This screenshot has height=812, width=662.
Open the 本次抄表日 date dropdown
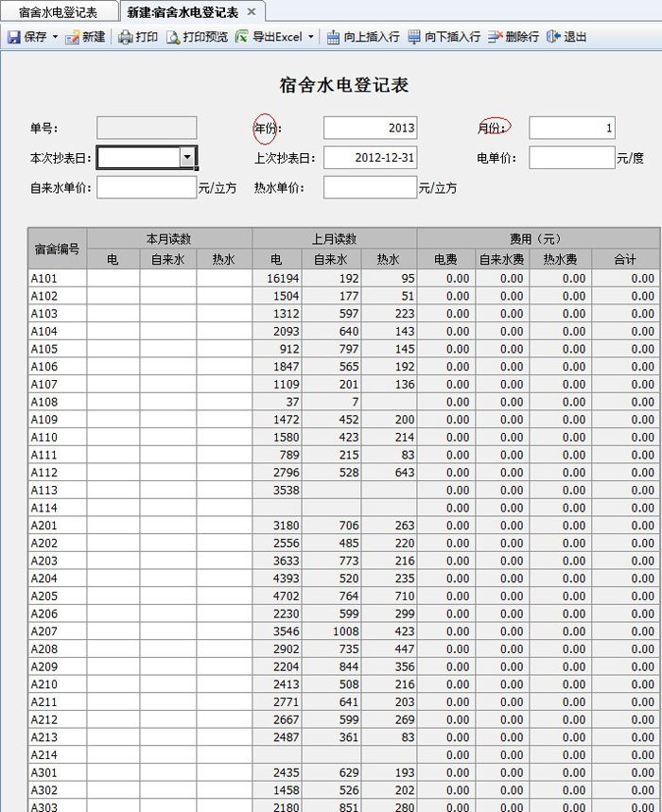187,157
